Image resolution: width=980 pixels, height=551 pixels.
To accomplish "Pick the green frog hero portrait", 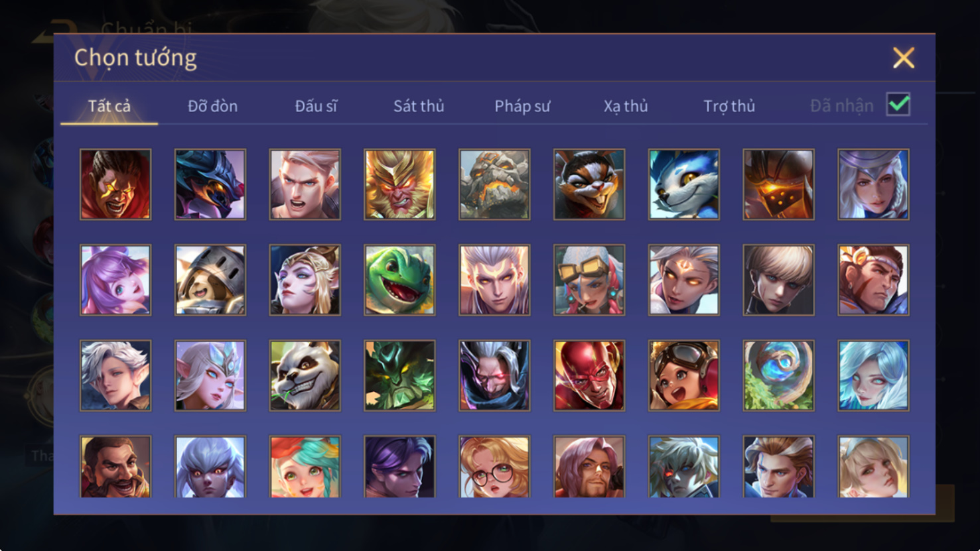I will (x=399, y=280).
